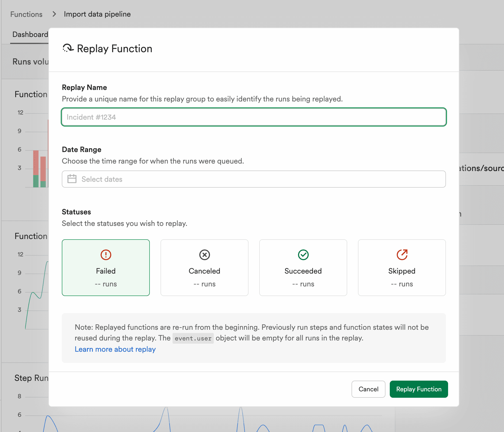Screen dimensions: 504x432
Task: Click the Replay Name input field
Action: 254,117
